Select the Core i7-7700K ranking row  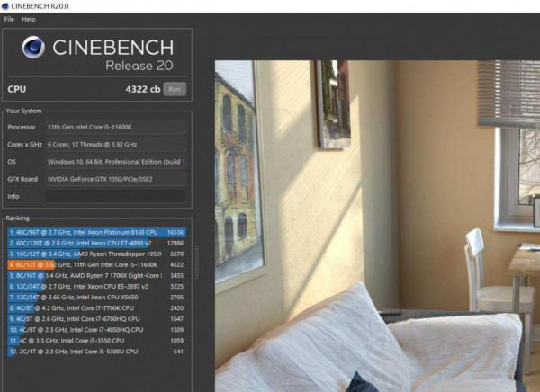point(97,308)
